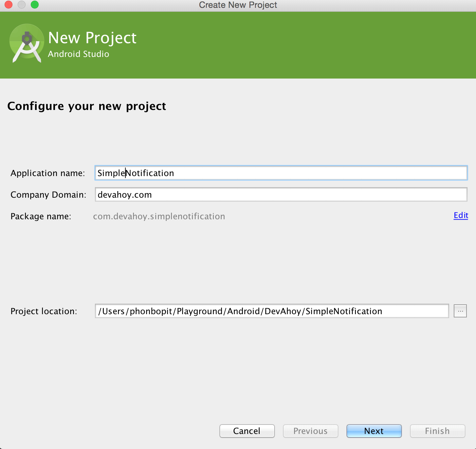Minimize the window with the gray button
The height and width of the screenshot is (449, 476).
22,5
